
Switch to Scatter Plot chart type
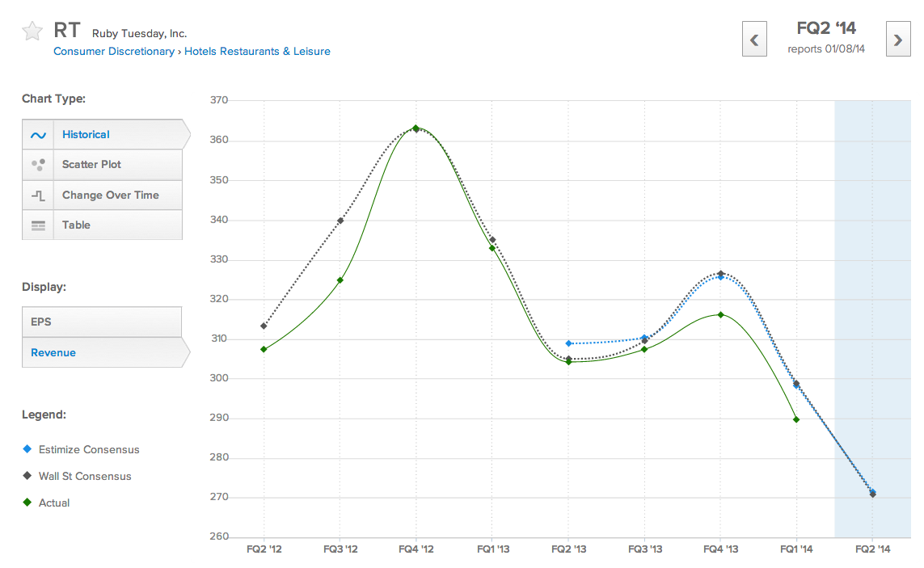(103, 164)
